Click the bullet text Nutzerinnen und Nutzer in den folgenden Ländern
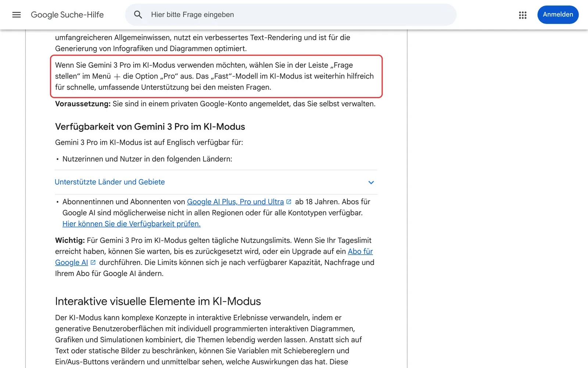Viewport: 588px width, 368px height. click(147, 159)
